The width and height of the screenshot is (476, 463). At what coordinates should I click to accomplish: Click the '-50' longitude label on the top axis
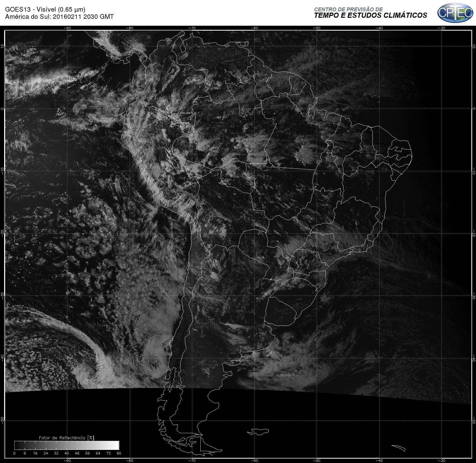pyautogui.click(x=317, y=28)
